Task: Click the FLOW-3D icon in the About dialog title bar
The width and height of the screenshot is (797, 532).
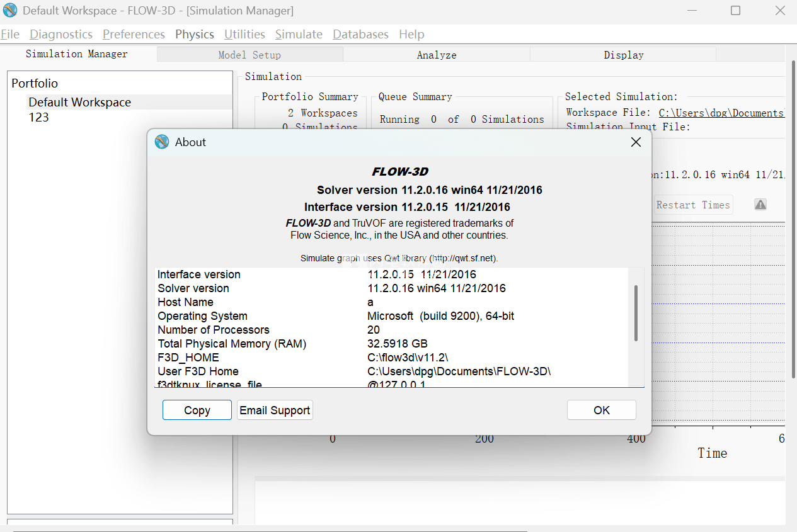Action: pyautogui.click(x=162, y=142)
